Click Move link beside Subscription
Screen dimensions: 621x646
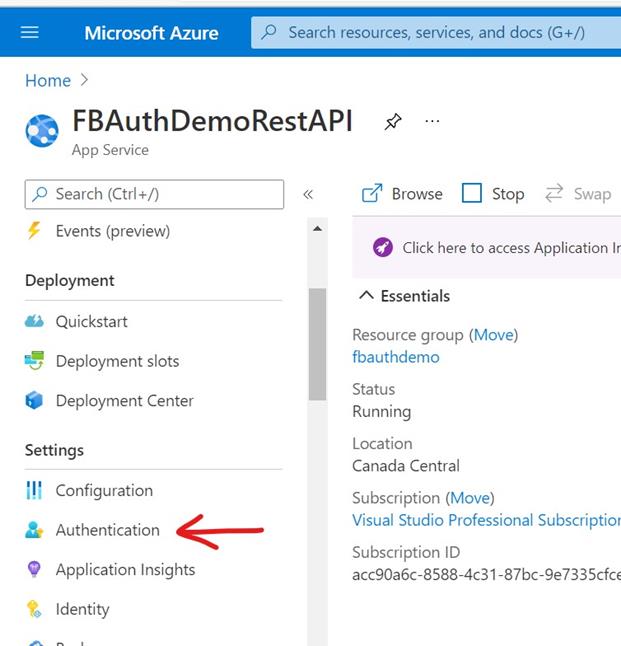point(470,498)
